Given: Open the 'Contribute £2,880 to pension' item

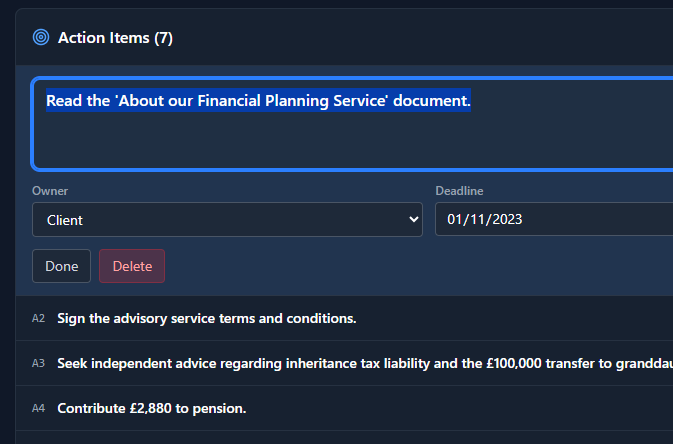Looking at the screenshot, I should (x=152, y=408).
